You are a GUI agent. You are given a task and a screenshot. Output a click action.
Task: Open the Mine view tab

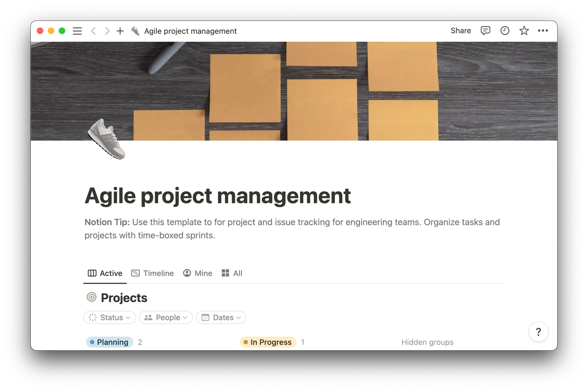pos(197,273)
